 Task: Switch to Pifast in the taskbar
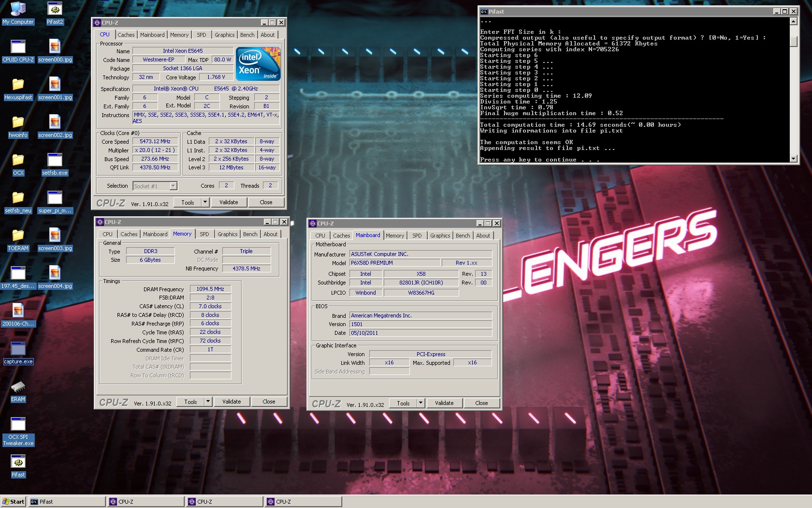[x=67, y=502]
